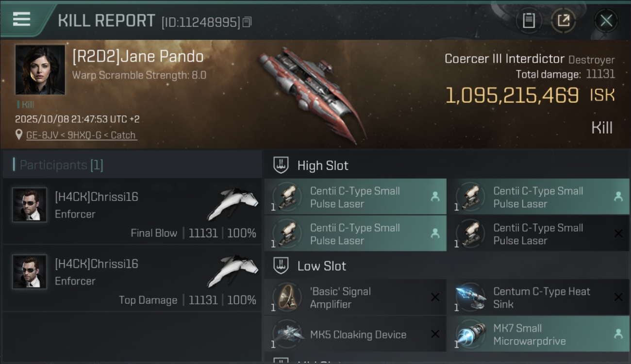Select Chrissi16 Top Damage participant portrait
Screen dimensions: 631x364
point(30,272)
